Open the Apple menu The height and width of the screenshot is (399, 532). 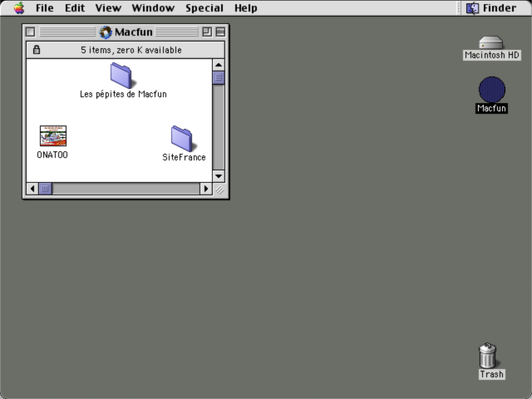click(19, 7)
